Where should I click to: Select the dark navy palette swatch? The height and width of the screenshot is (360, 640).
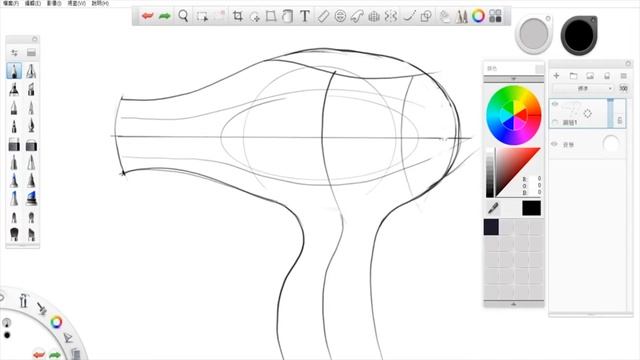(x=491, y=227)
